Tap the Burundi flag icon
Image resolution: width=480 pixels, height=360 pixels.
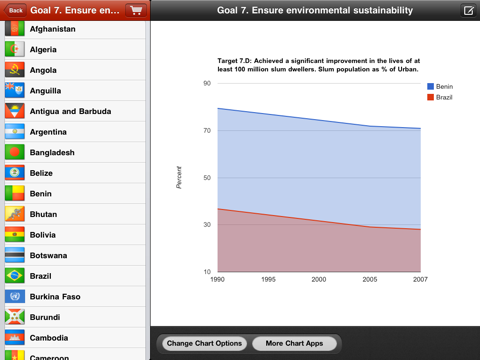15,317
